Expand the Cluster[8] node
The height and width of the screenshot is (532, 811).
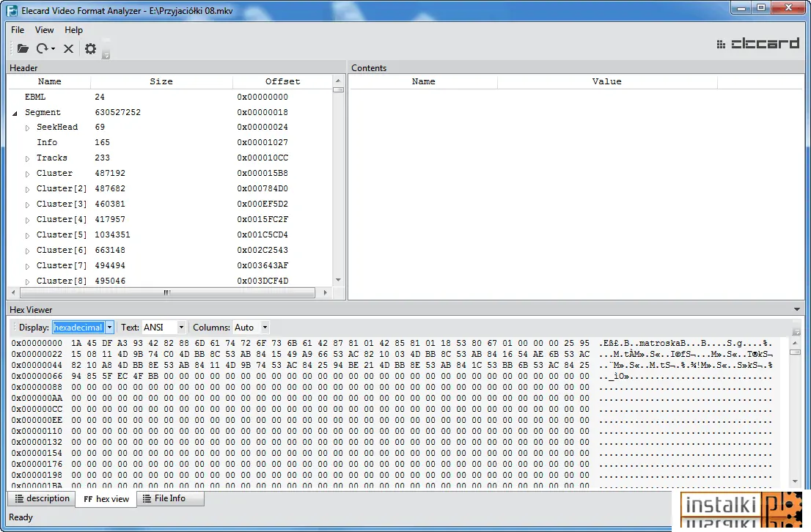[27, 282]
